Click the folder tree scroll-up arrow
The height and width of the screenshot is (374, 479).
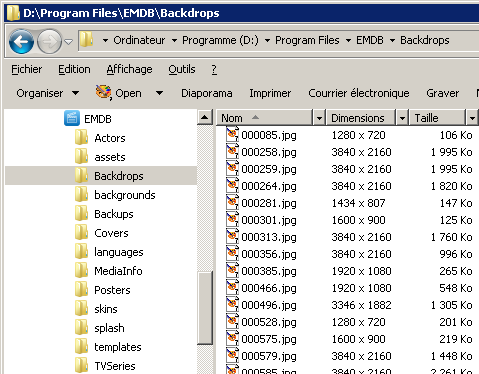click(x=205, y=117)
